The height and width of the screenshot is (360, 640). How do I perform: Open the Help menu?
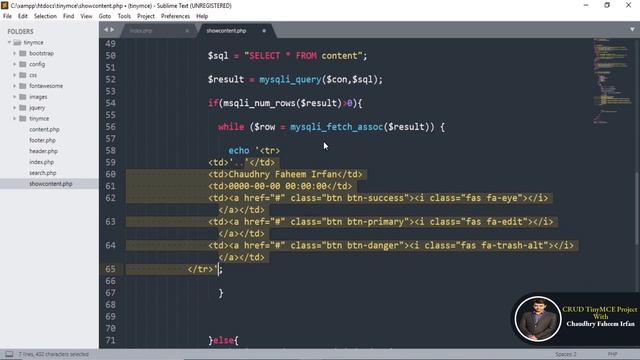tap(202, 16)
